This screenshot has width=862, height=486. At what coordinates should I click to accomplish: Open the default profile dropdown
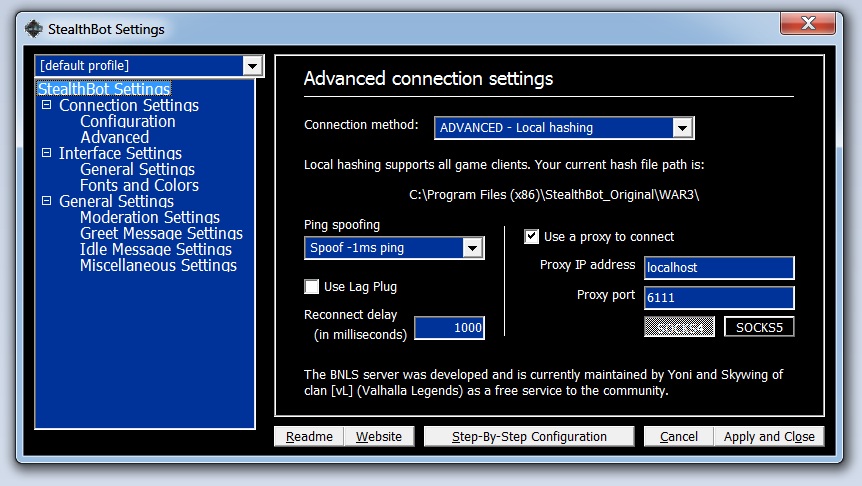click(252, 66)
